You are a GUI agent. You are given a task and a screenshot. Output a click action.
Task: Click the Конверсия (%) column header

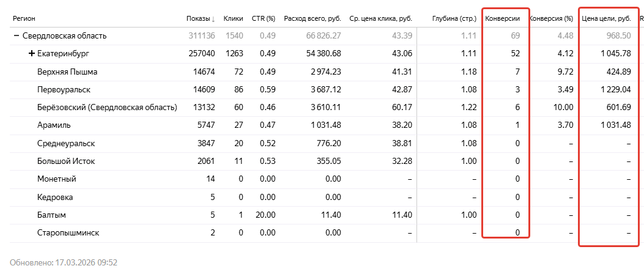coord(552,18)
